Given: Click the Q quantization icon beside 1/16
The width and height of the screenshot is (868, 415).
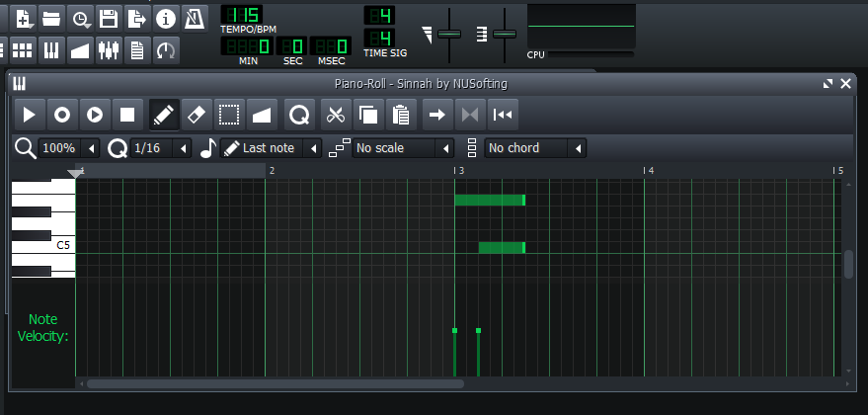Looking at the screenshot, I should pos(118,148).
